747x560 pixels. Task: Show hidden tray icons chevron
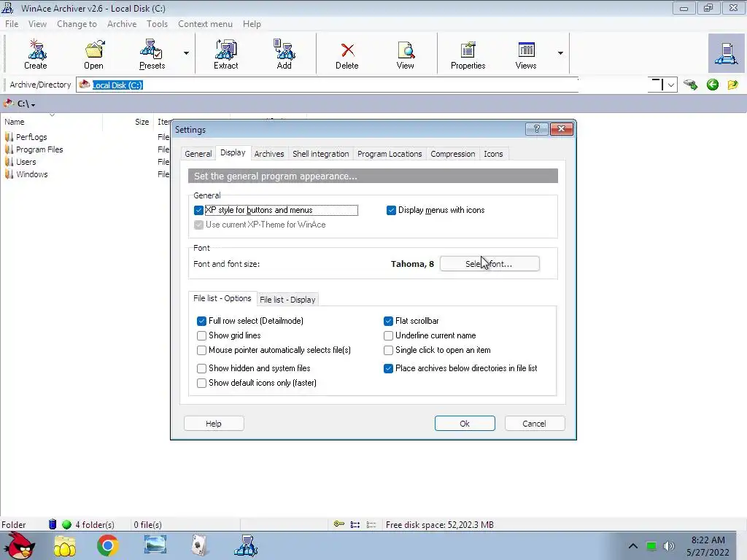[632, 545]
